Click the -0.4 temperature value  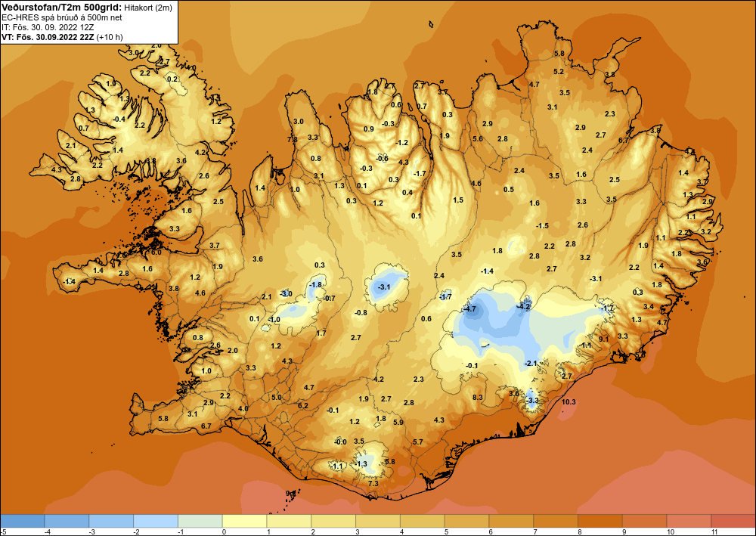click(x=119, y=119)
